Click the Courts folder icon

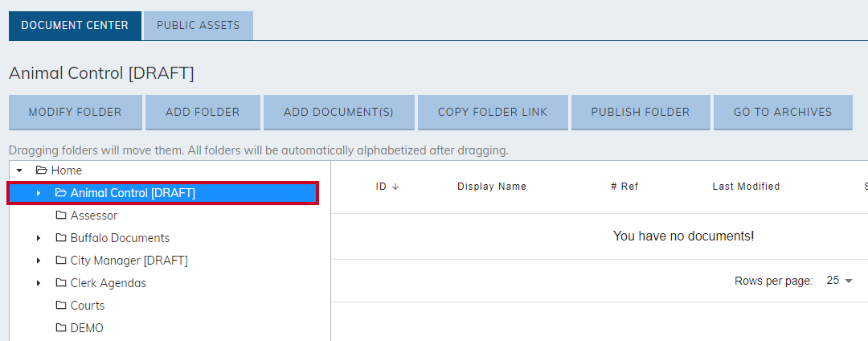pos(61,306)
